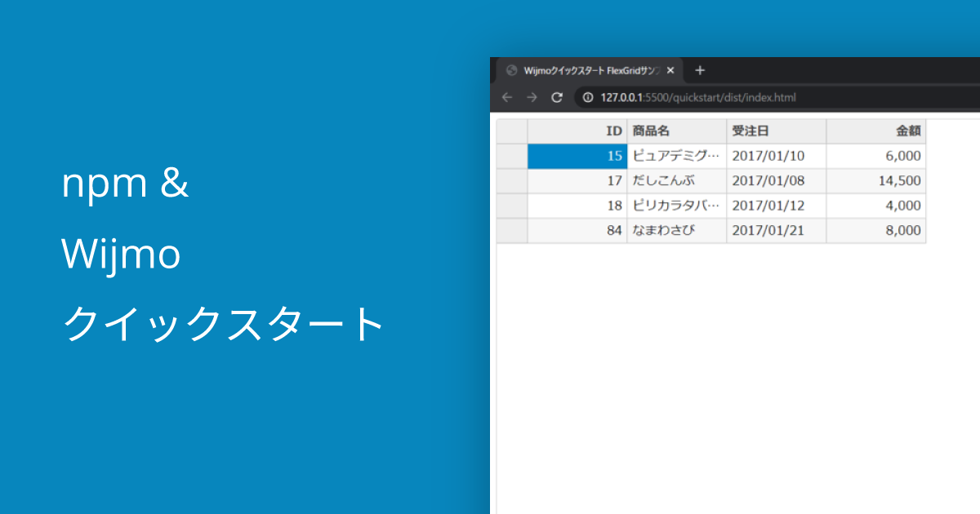This screenshot has width=980, height=514.
Task: Click the row header beside なまわさび row
Action: click(511, 230)
